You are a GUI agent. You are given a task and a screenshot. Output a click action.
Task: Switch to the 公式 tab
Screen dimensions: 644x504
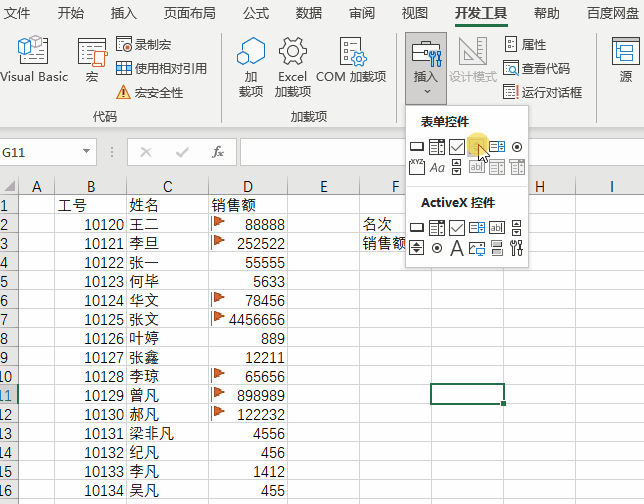pos(255,13)
